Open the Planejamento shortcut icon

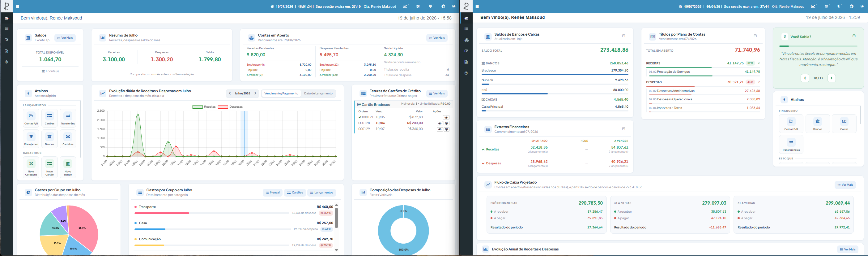(x=31, y=139)
